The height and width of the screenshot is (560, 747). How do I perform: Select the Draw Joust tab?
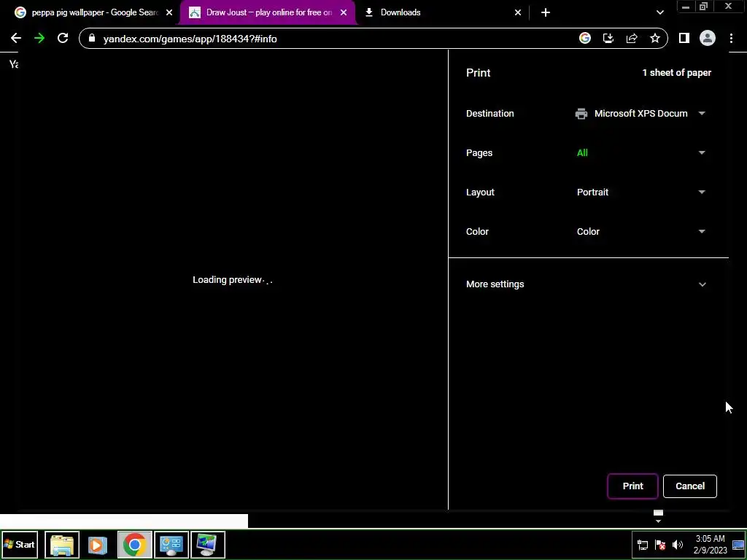click(x=268, y=13)
